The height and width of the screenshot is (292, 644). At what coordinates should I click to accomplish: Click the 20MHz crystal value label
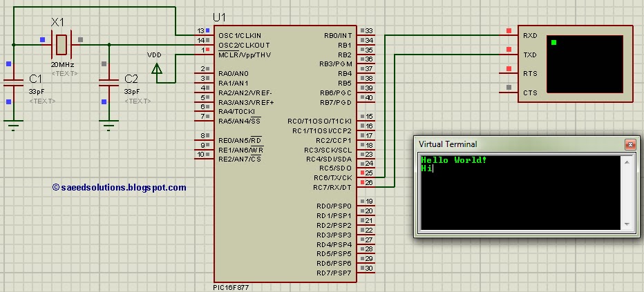pos(62,65)
